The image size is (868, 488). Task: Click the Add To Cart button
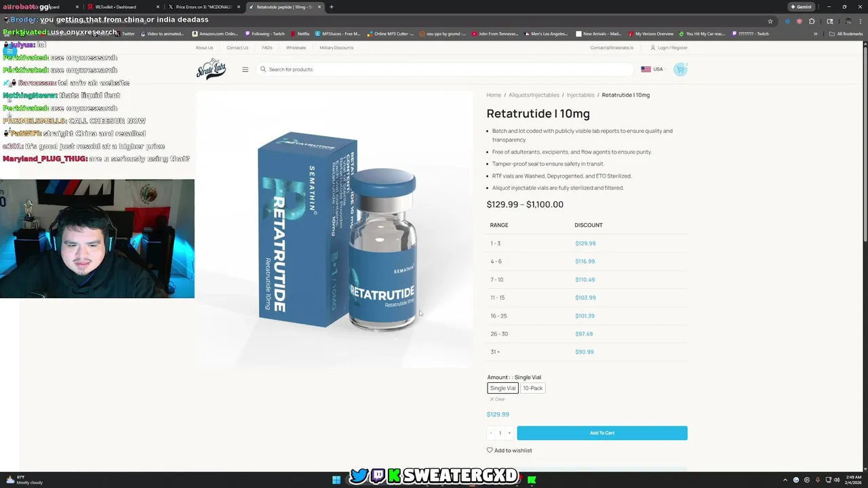click(x=602, y=433)
